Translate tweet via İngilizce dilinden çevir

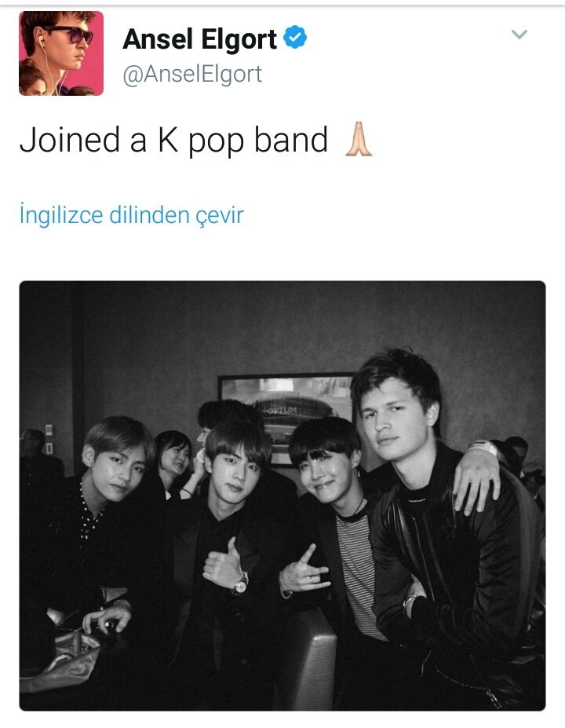pos(132,215)
